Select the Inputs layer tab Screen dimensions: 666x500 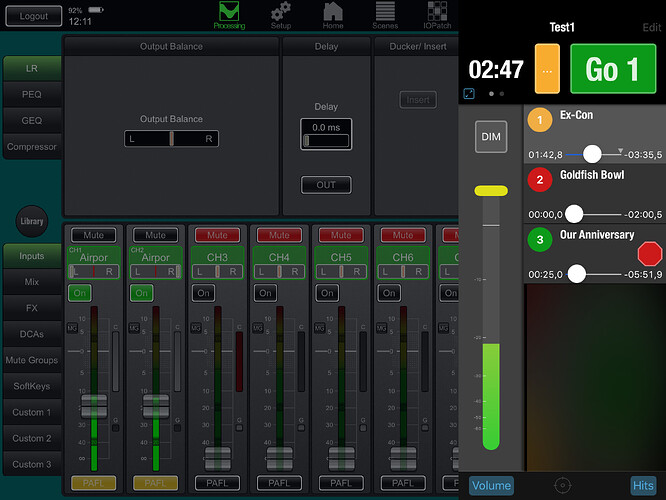point(32,256)
